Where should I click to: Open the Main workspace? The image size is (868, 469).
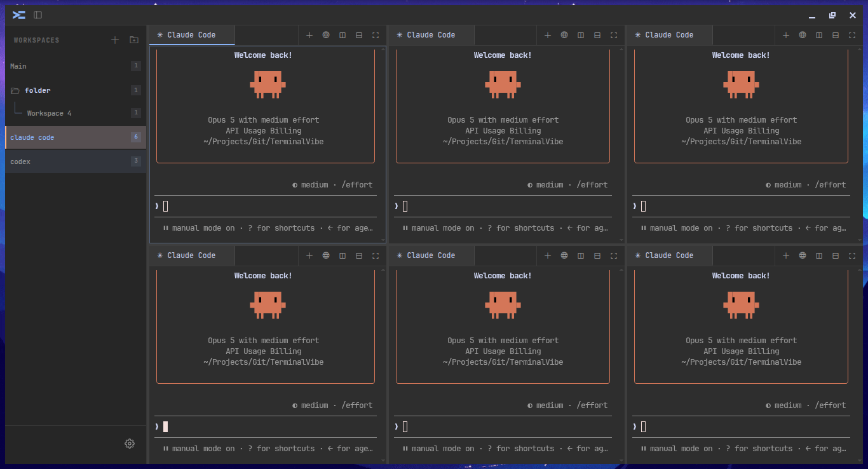[76, 66]
